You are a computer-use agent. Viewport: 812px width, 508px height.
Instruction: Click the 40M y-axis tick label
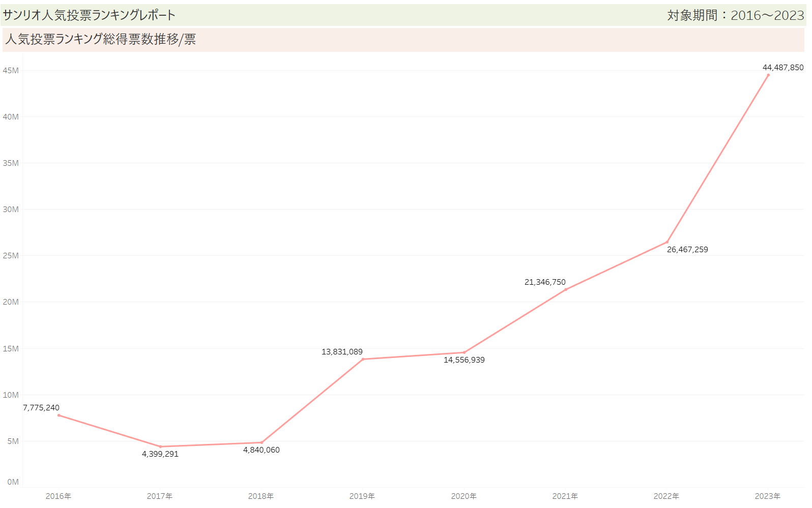[11, 116]
